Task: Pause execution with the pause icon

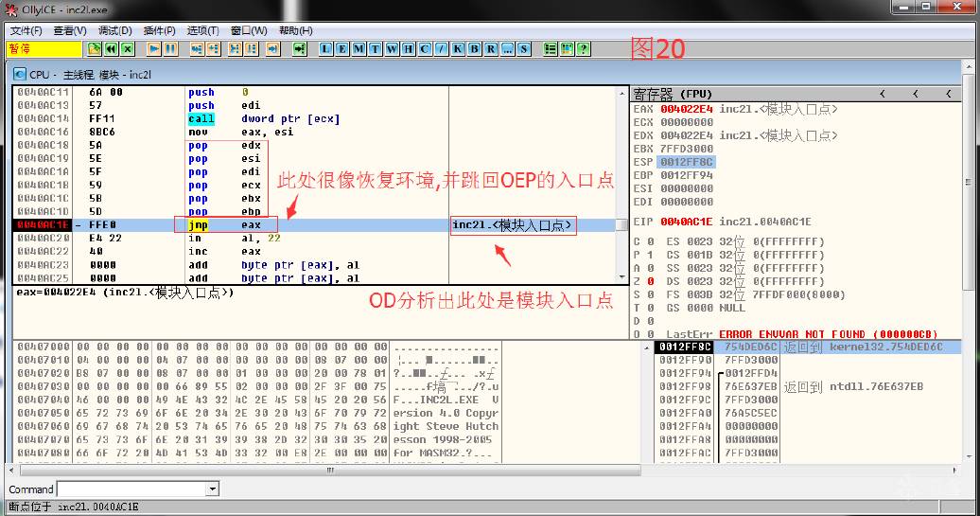Action: click(x=170, y=49)
